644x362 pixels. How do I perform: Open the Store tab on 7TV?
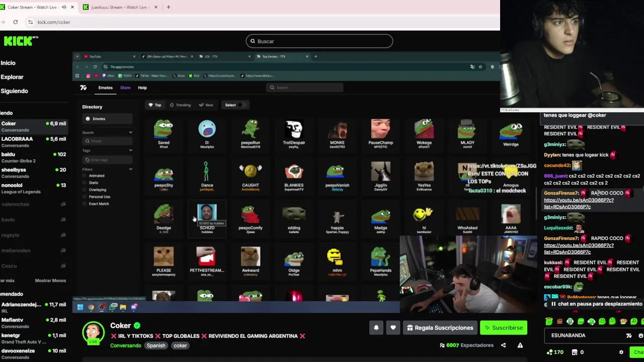(125, 88)
